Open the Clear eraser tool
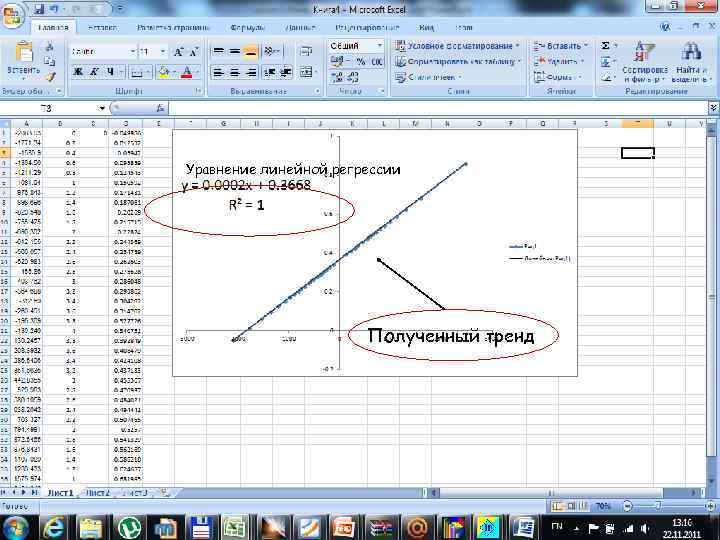720x540 pixels. 606,78
